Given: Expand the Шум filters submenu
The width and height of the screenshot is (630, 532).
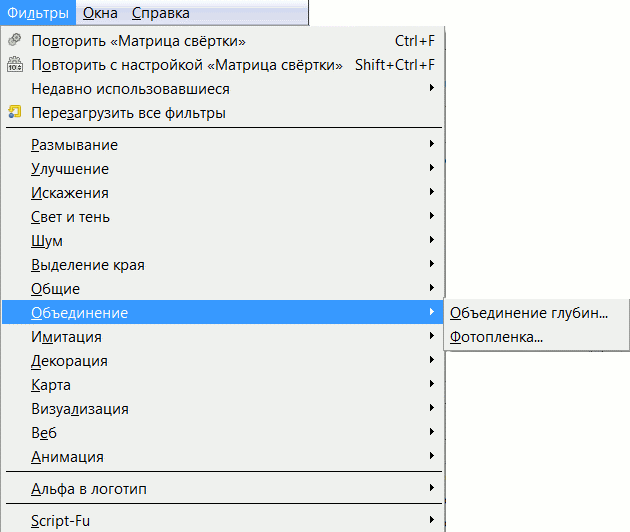Looking at the screenshot, I should (47, 241).
